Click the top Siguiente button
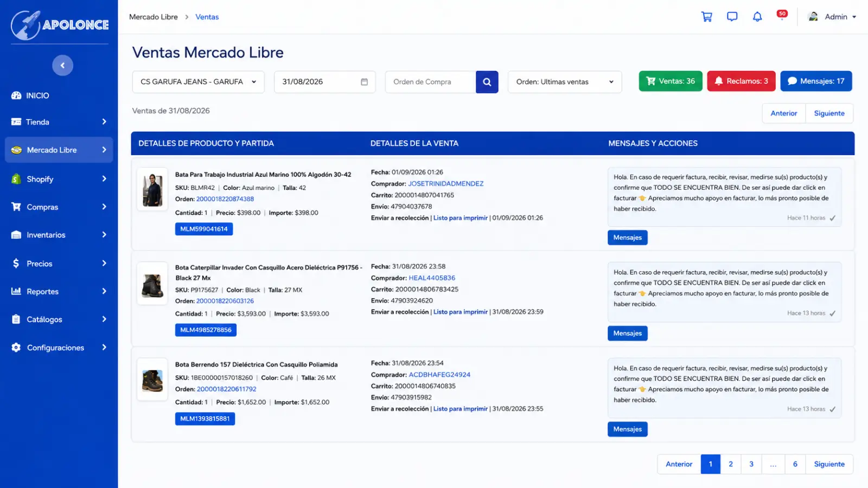 point(829,113)
